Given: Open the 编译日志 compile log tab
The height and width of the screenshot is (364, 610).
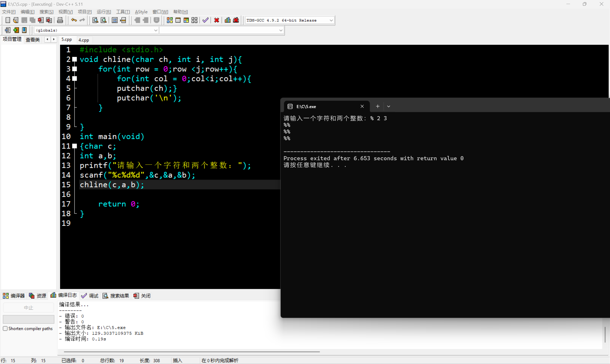Looking at the screenshot, I should [64, 295].
